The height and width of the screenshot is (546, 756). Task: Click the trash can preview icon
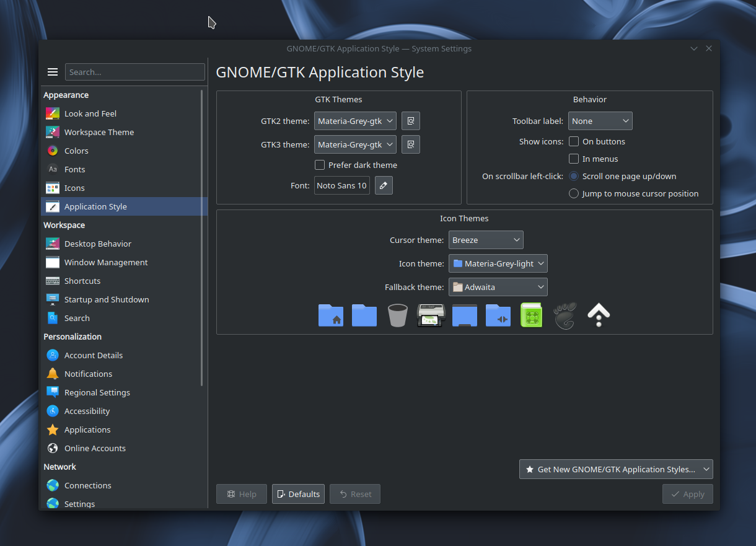click(398, 315)
